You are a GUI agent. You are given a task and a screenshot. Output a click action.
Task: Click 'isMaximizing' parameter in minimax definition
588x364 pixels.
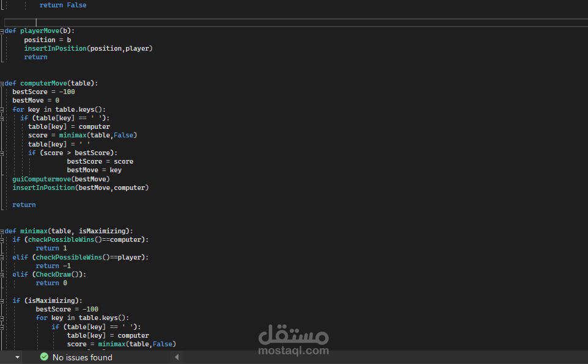coord(102,231)
